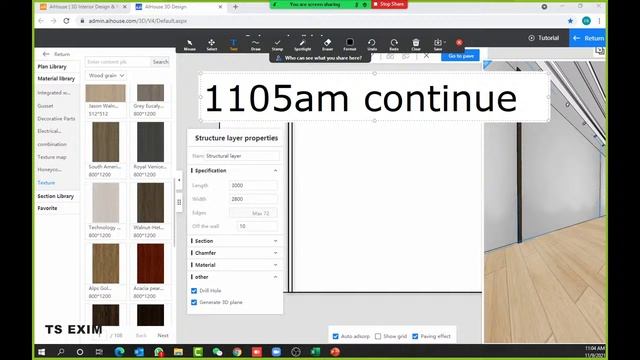Click Stop Share button
The width and height of the screenshot is (640, 360).
[389, 4]
